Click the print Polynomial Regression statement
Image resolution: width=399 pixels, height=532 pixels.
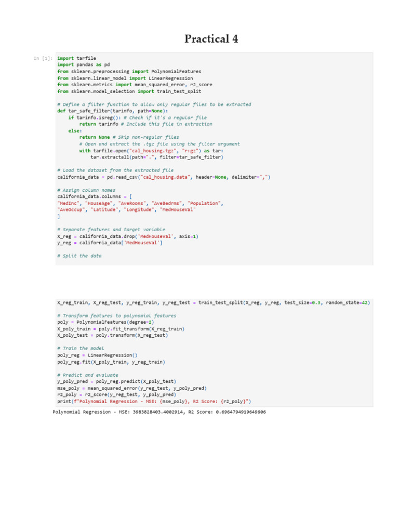(154, 402)
